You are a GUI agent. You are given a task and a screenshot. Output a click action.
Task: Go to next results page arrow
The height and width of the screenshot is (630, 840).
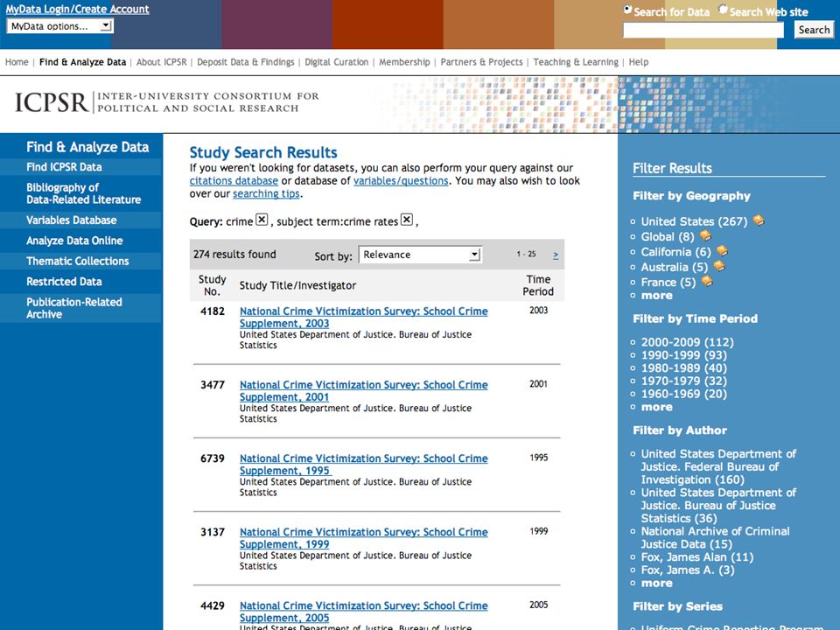click(x=556, y=255)
